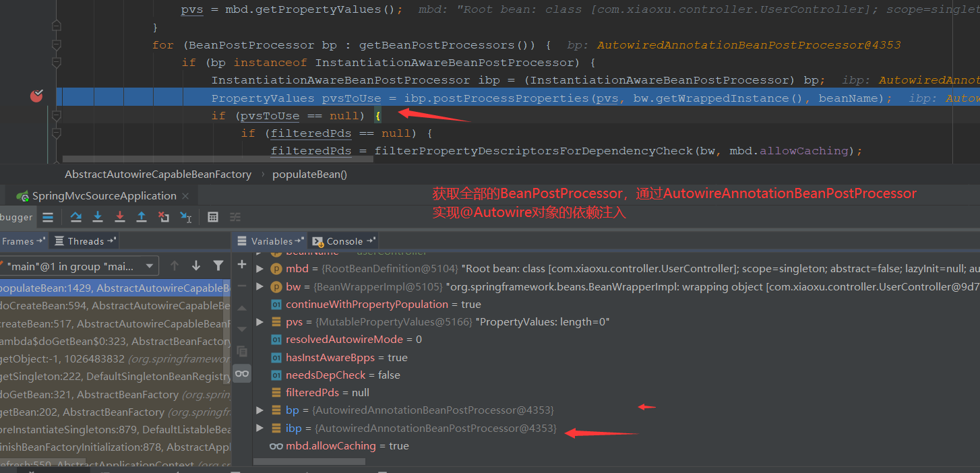
Task: Toggle the red breakpoint in the gutter
Action: pyautogui.click(x=36, y=96)
